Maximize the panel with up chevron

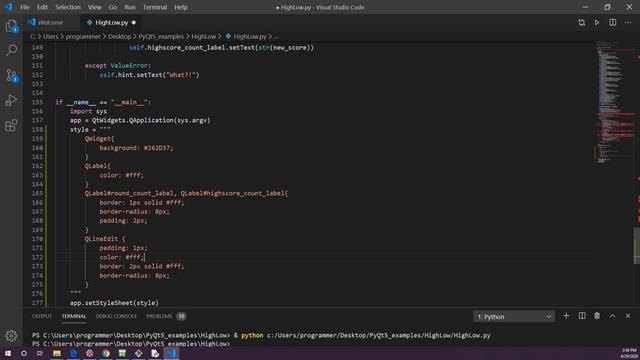click(x=613, y=316)
